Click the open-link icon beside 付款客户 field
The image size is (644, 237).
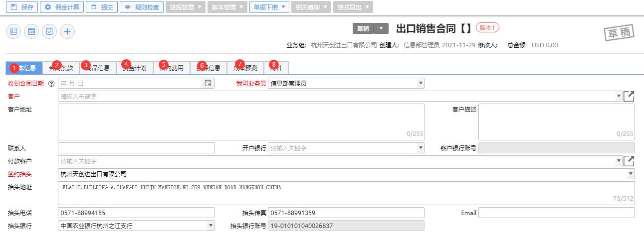[x=629, y=161]
